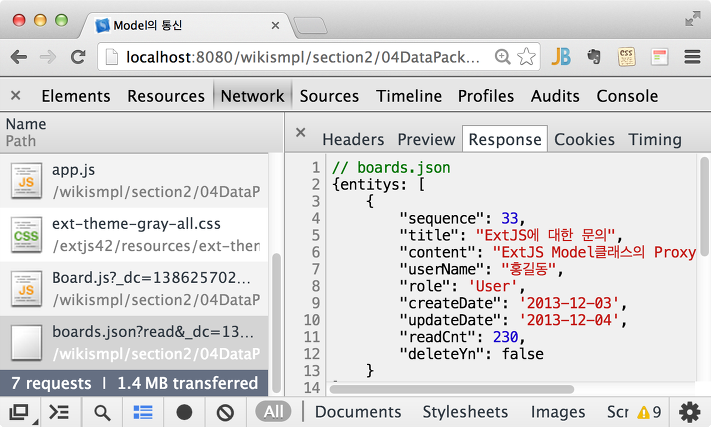Screen dimensions: 711x427
Task: Click the "deleteYn": false line
Action: 471,354
